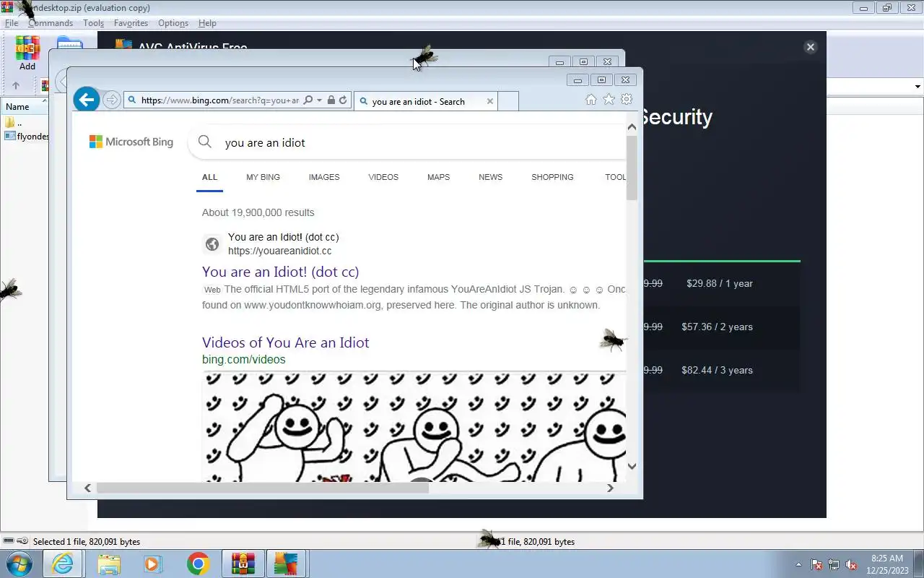Click the WinRAR Add toolbar icon

(27, 53)
